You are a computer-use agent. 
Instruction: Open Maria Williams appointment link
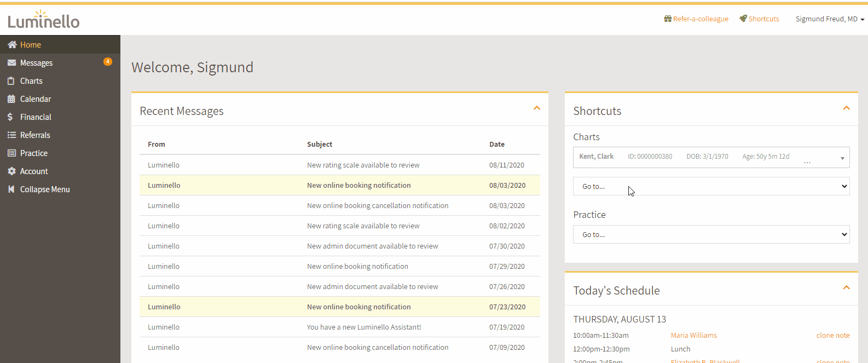694,336
